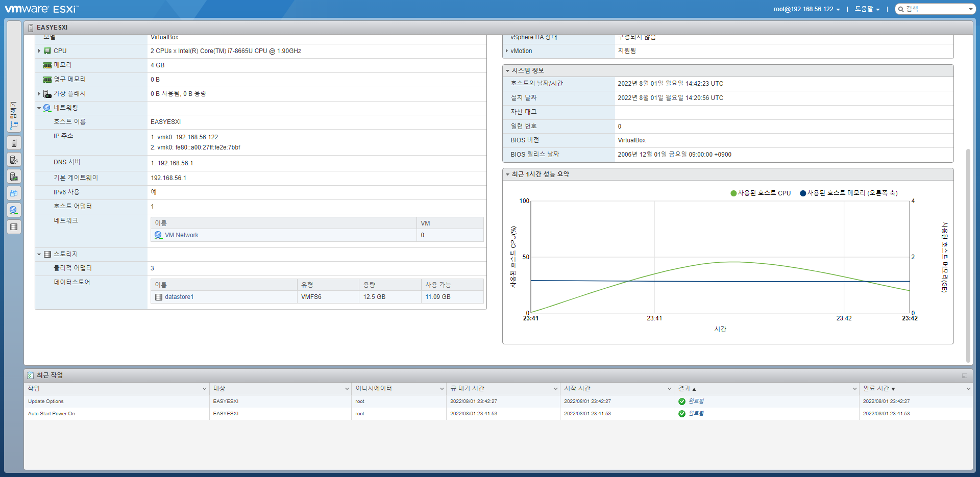Click the main panel vertical scrollbar
This screenshot has width=980, height=477.
pyautogui.click(x=968, y=255)
